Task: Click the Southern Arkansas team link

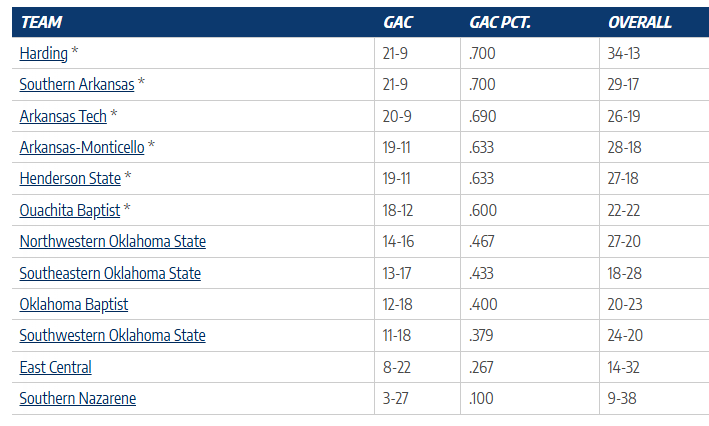Action: (x=77, y=85)
